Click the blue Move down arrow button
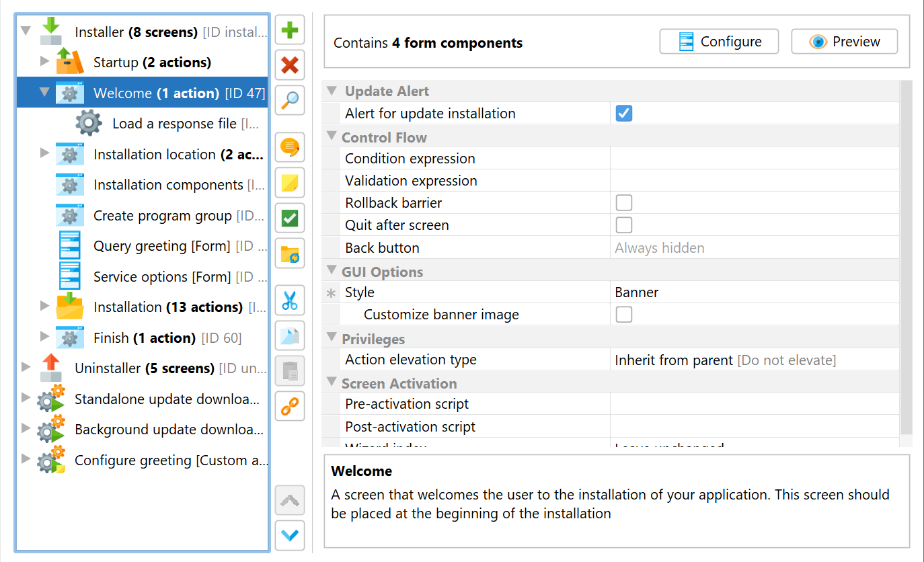The height and width of the screenshot is (562, 924). pos(290,535)
